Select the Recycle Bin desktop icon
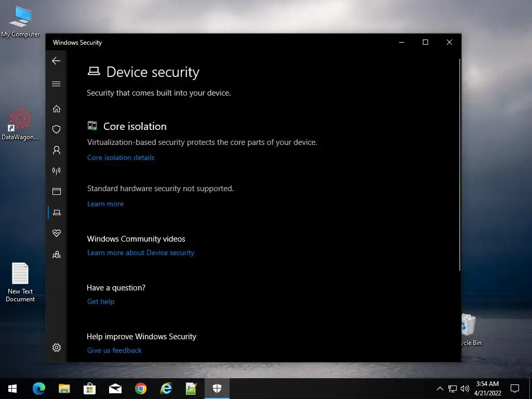The width and height of the screenshot is (532, 399). tap(471, 330)
